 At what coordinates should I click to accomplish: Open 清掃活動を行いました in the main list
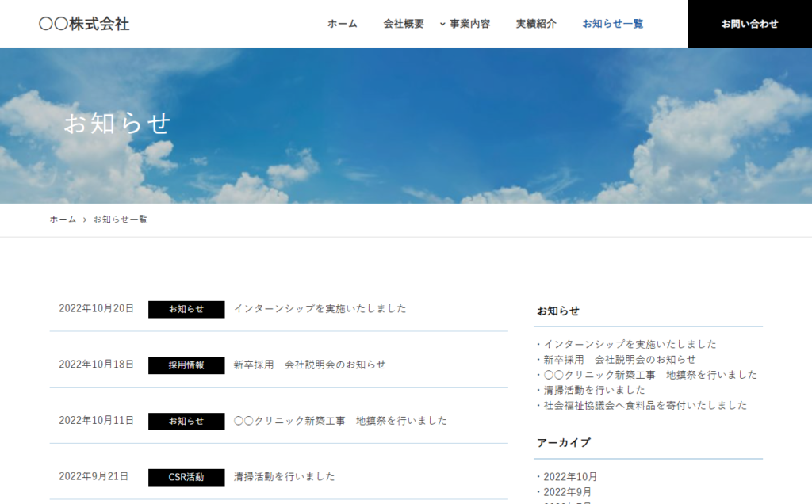click(x=284, y=477)
